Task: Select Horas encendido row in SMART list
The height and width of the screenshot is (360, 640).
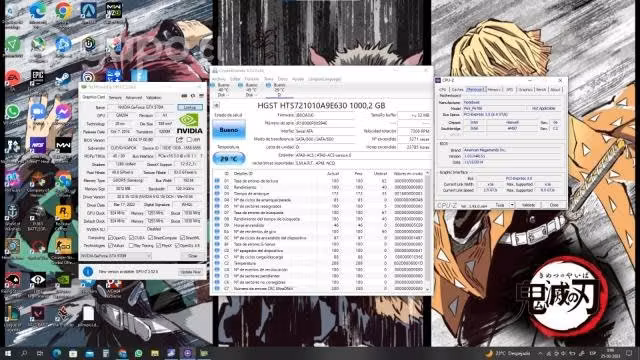Action: click(x=320, y=225)
